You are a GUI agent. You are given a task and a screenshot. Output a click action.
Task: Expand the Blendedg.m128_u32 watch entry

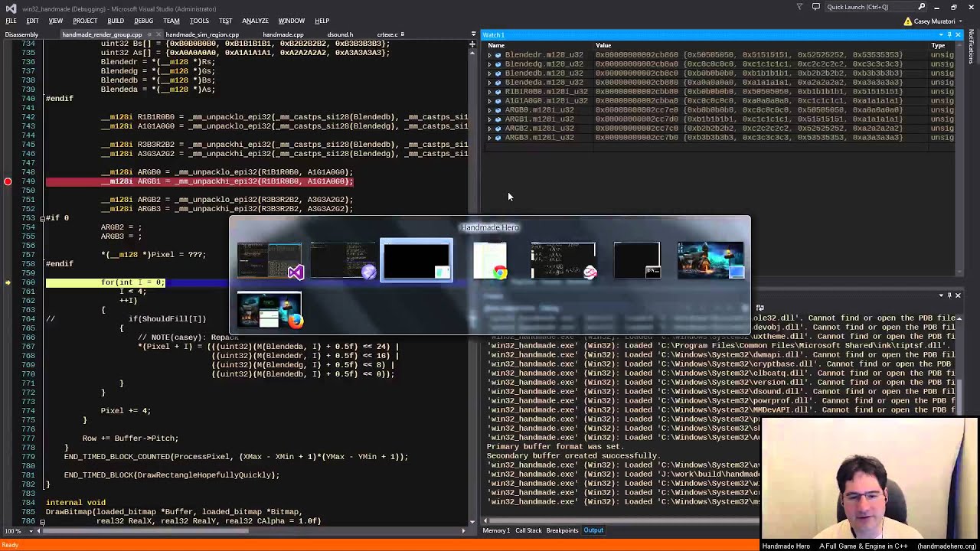pyautogui.click(x=490, y=64)
